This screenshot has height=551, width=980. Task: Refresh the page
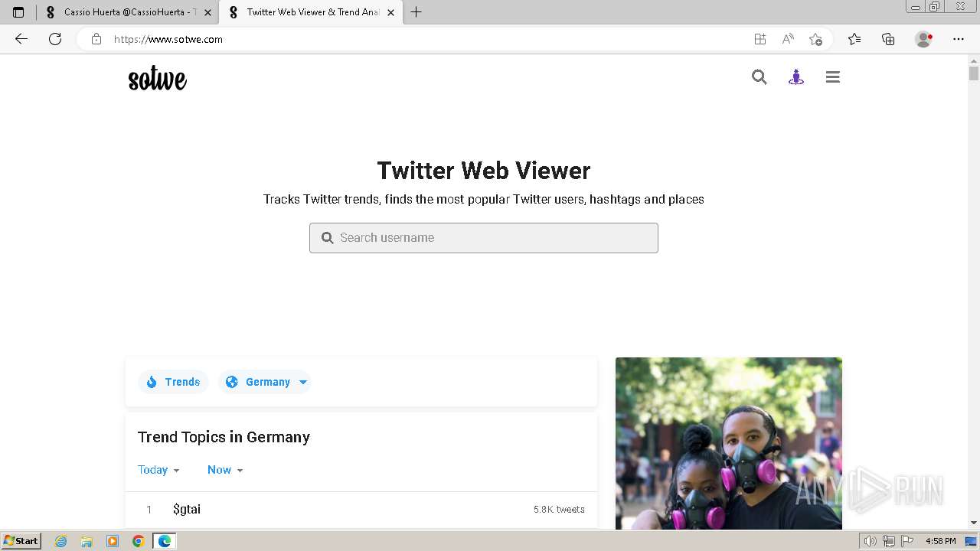pos(55,39)
